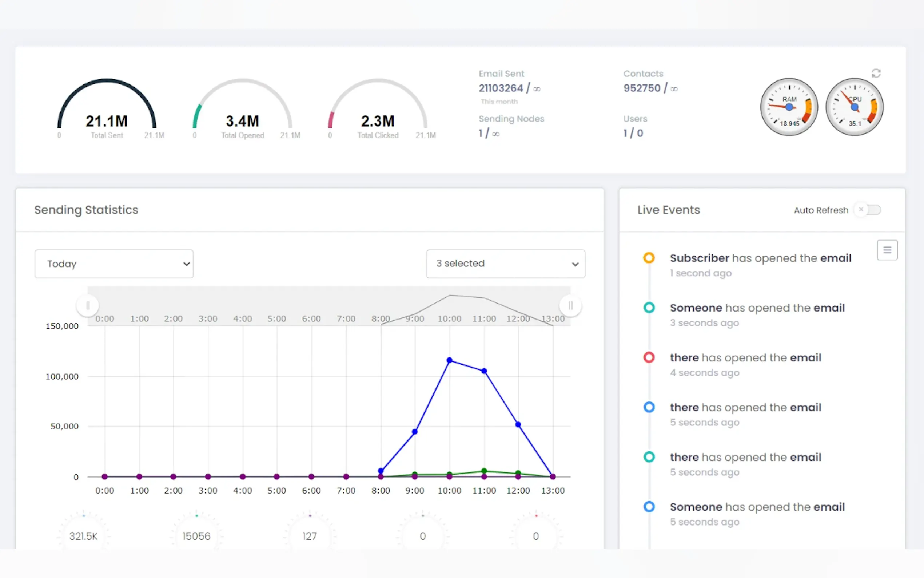Open the Live Events hamburger menu icon
The height and width of the screenshot is (578, 924).
point(887,250)
